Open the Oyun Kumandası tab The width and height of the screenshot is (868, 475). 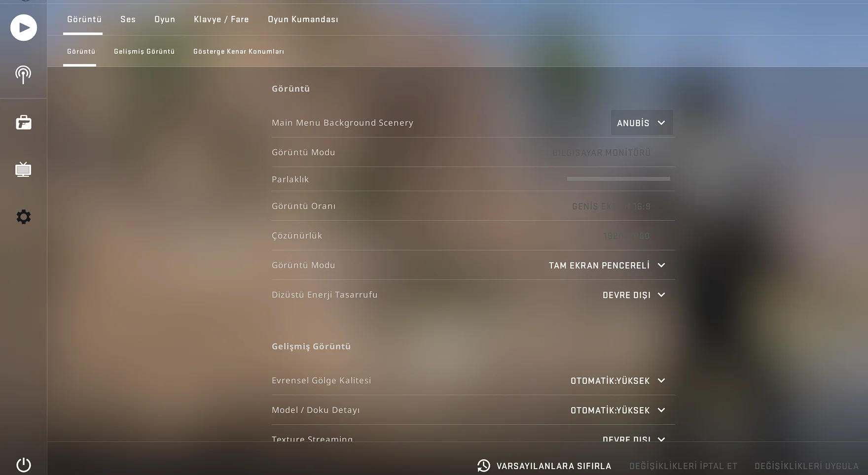click(303, 19)
